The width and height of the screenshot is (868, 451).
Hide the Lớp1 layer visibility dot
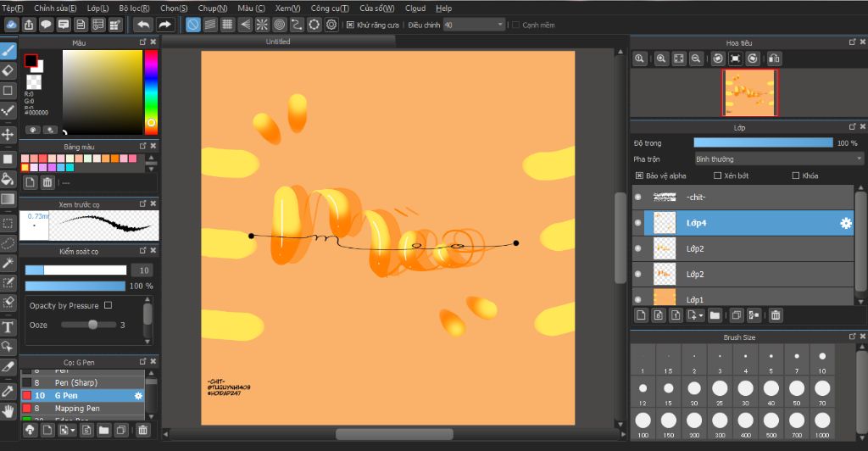coord(637,299)
